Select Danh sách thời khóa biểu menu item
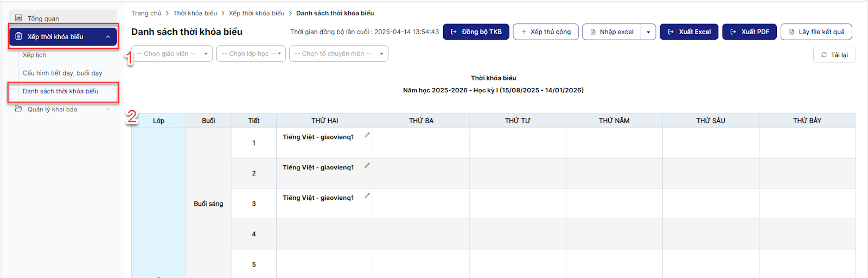The height and width of the screenshot is (278, 868). click(x=60, y=91)
